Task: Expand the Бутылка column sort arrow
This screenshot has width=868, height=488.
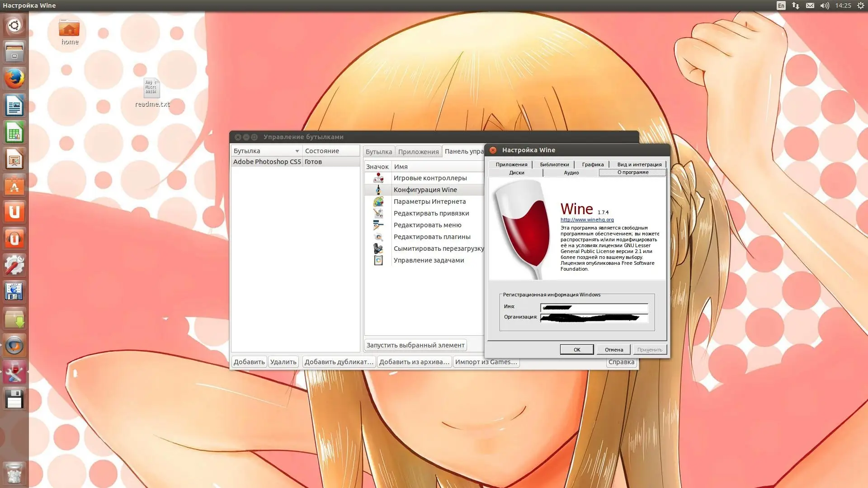Action: (297, 151)
